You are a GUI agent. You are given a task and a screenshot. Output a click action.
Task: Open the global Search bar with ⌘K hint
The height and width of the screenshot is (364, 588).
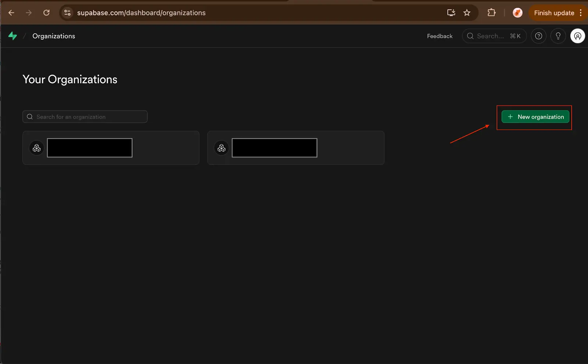click(494, 36)
